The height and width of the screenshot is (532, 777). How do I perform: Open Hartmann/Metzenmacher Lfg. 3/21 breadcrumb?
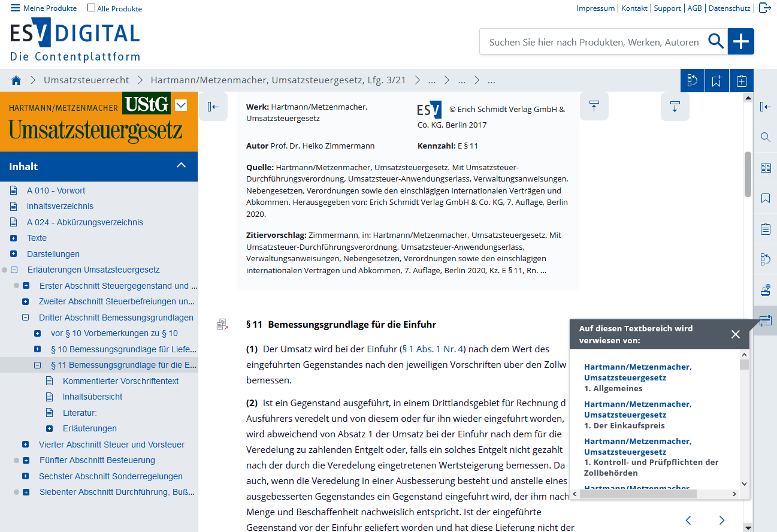coord(279,80)
